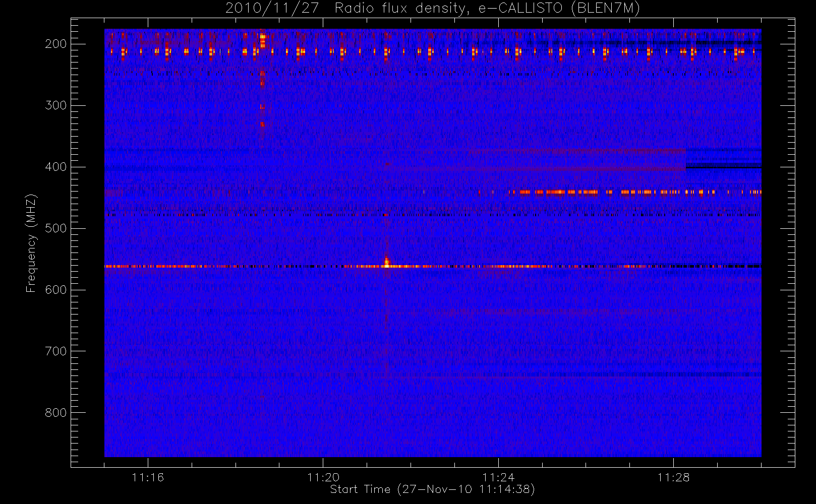Viewport: 816px width, 504px height.
Task: Click the 'Frequency (MHZ)' y-axis label
Action: point(31,243)
